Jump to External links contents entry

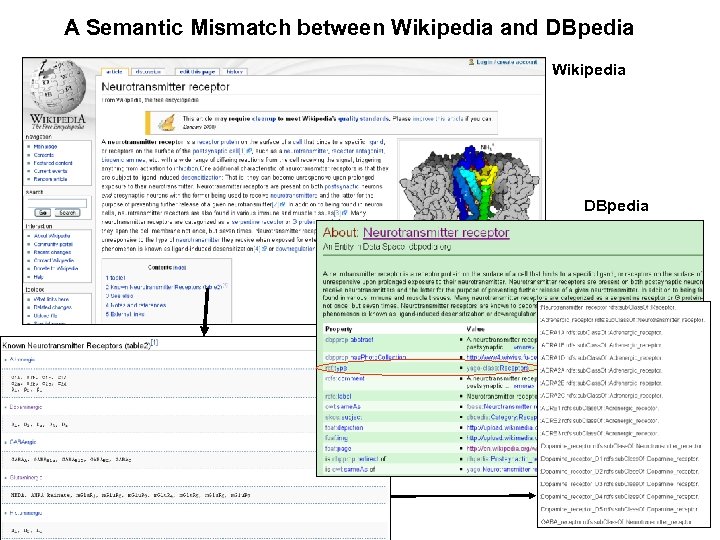click(x=125, y=314)
